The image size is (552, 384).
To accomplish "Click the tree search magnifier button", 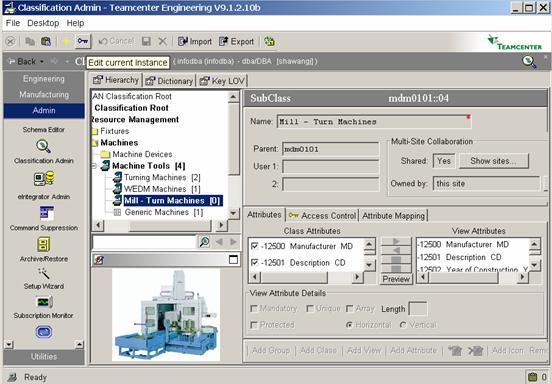I will point(204,242).
